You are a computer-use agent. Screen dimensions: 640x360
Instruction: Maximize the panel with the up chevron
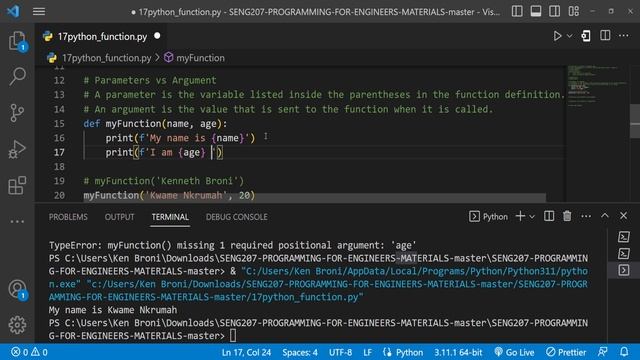tap(604, 216)
